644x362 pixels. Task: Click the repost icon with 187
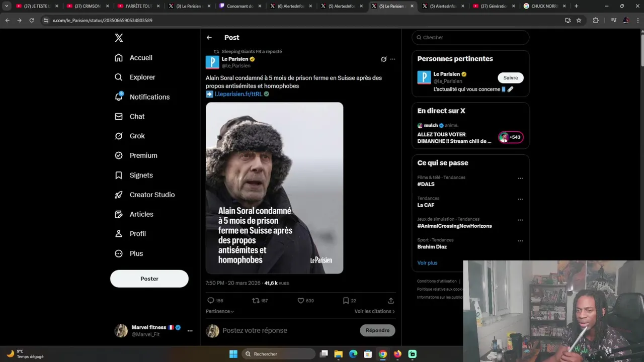click(256, 301)
